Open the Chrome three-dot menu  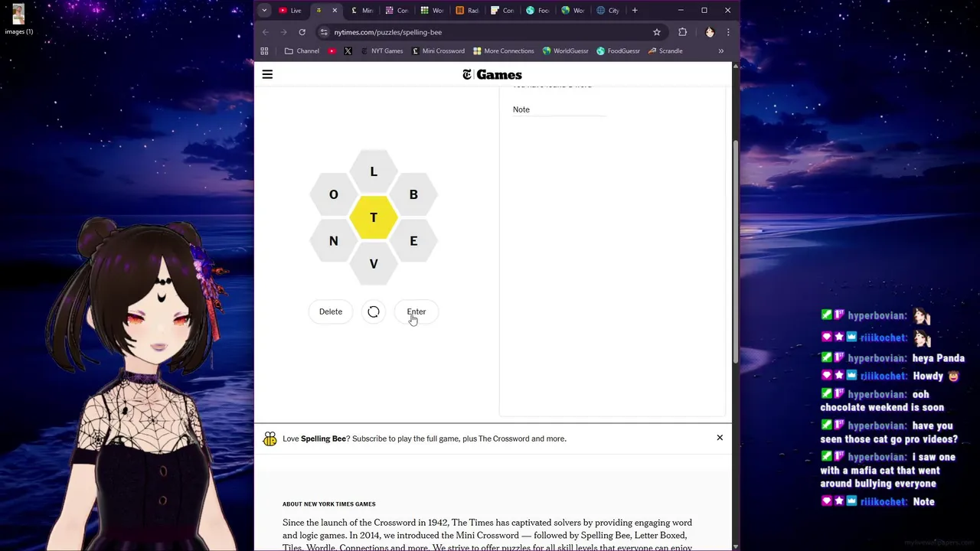[x=728, y=32]
